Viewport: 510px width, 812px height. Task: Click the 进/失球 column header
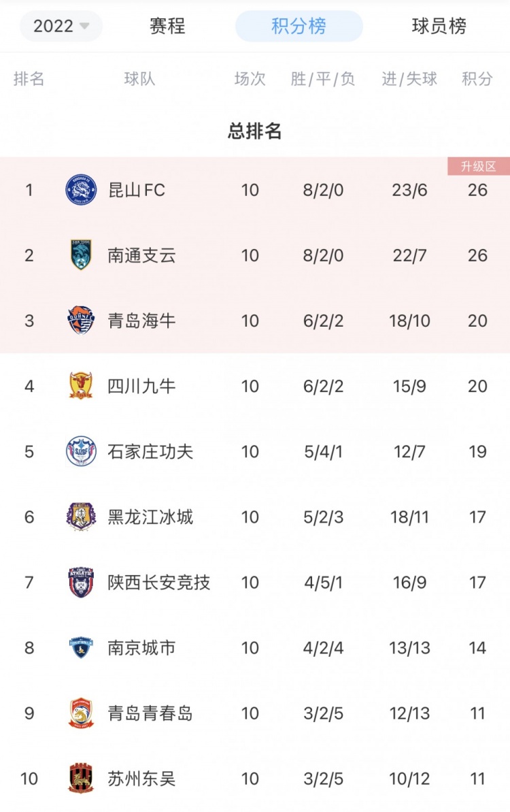click(409, 79)
